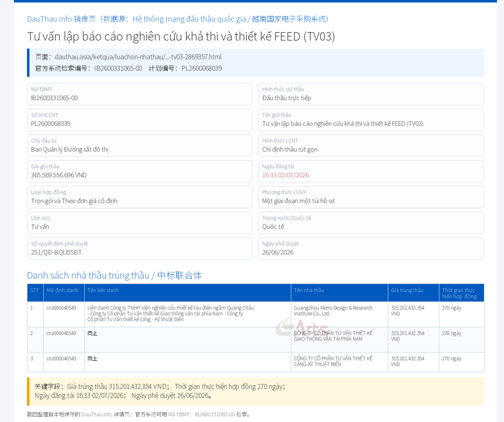This screenshot has height=422, width=504.
Task: Click the red posting date 16:33 02/07/2026
Action: point(286,175)
